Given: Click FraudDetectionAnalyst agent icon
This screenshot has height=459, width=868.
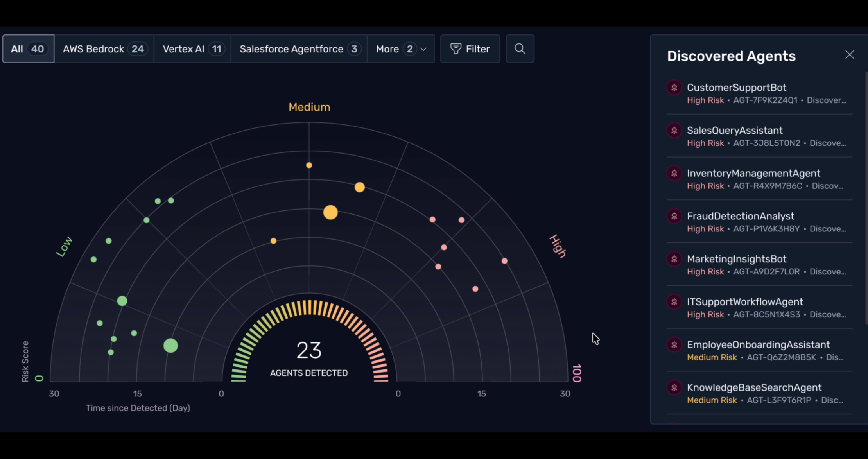Looking at the screenshot, I should [674, 216].
